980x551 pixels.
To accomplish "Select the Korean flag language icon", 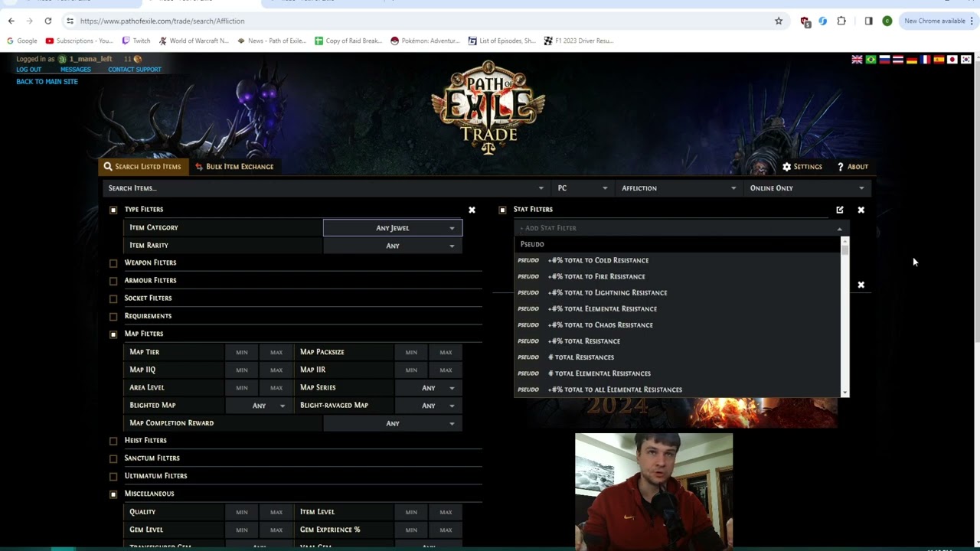I will [966, 60].
